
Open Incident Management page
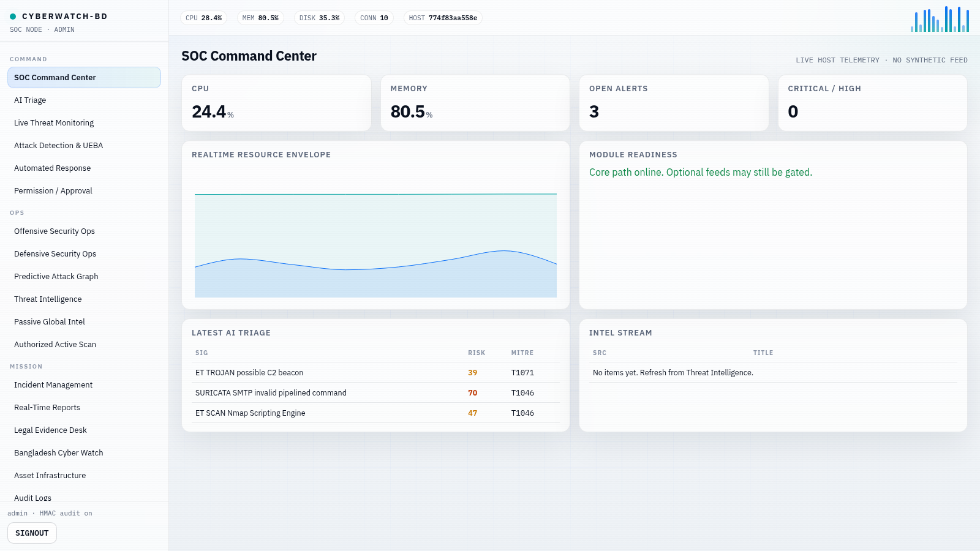(x=84, y=385)
